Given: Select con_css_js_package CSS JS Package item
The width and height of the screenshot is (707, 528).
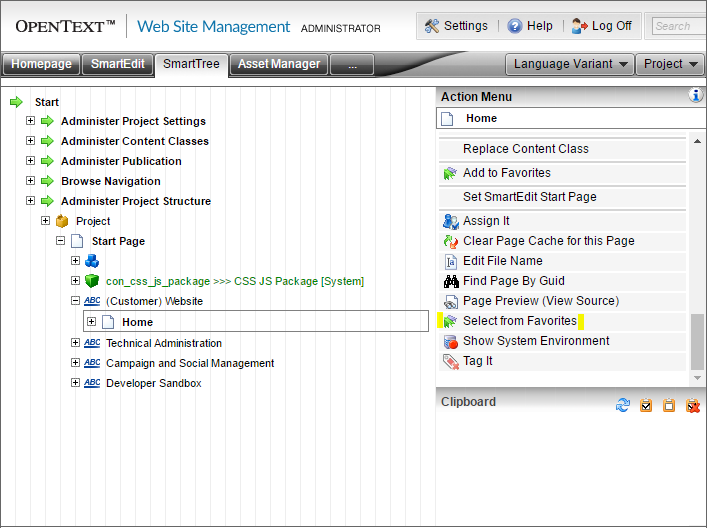Looking at the screenshot, I should point(235,281).
